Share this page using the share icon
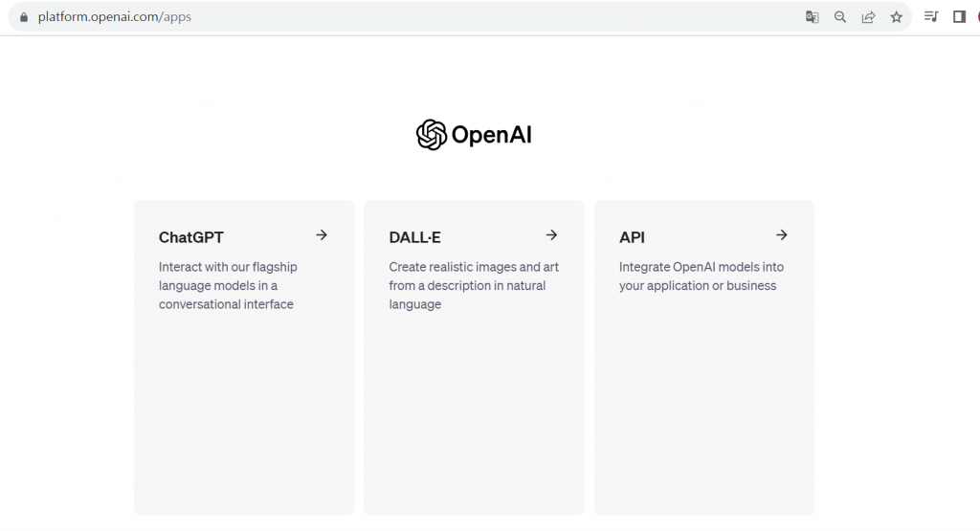The width and height of the screenshot is (980, 531). click(x=868, y=17)
